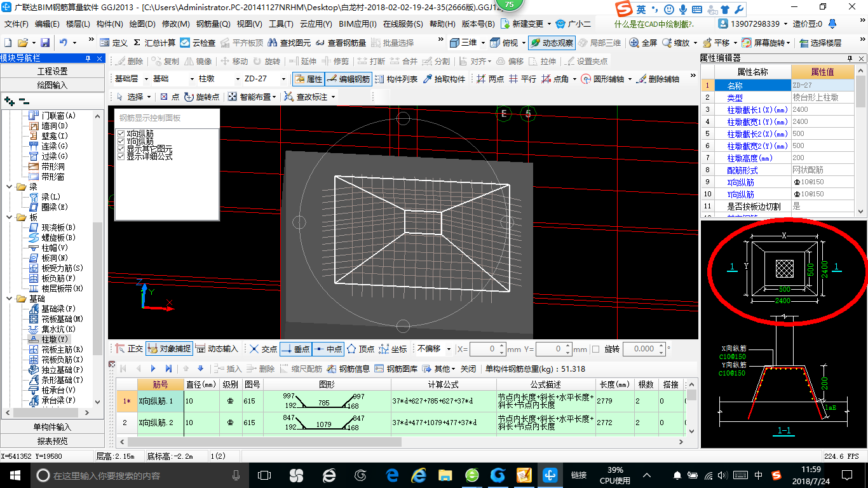Screen dimensions: 868x488
Task: Toggle 正交 orthogonal mode
Action: pyautogui.click(x=129, y=349)
